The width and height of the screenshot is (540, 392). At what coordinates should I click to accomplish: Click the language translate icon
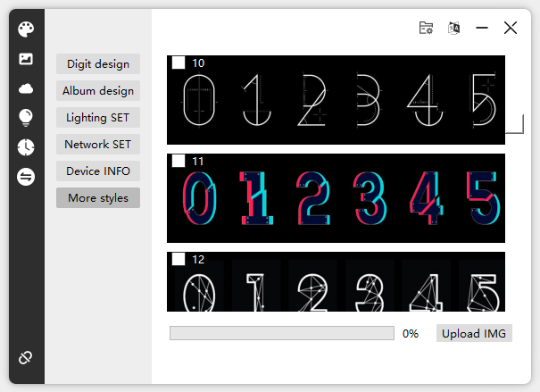point(454,28)
